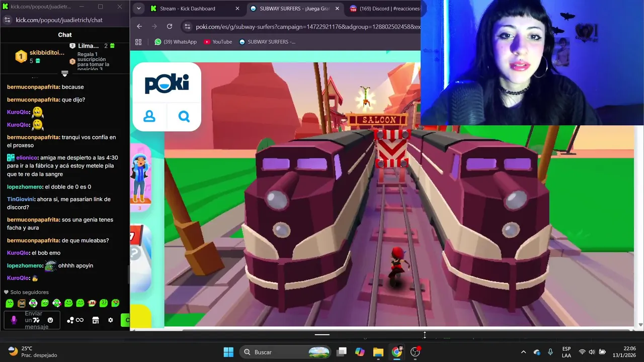This screenshot has height=362, width=644.
Task: Click TinGiovini username in chat
Action: tap(21, 199)
